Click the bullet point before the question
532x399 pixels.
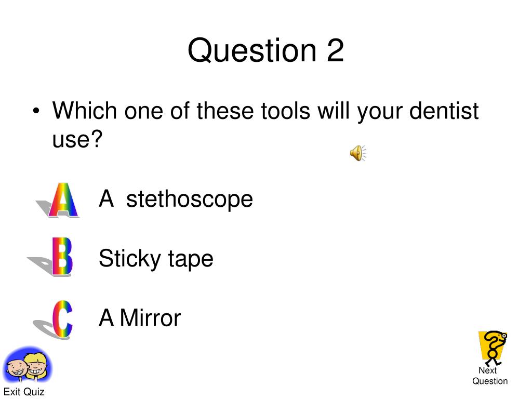point(36,111)
